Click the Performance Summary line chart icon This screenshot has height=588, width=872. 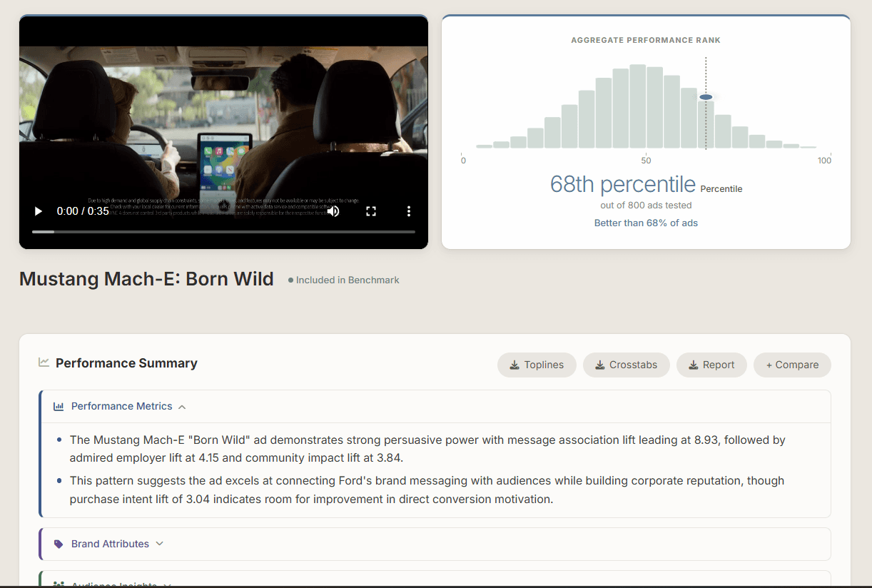(x=44, y=363)
